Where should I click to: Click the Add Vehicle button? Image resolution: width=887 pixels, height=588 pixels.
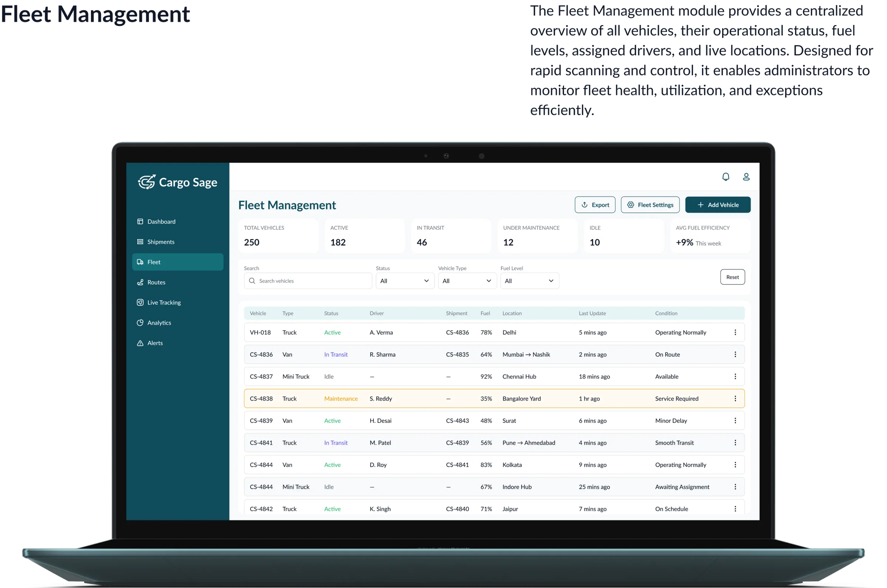point(717,205)
